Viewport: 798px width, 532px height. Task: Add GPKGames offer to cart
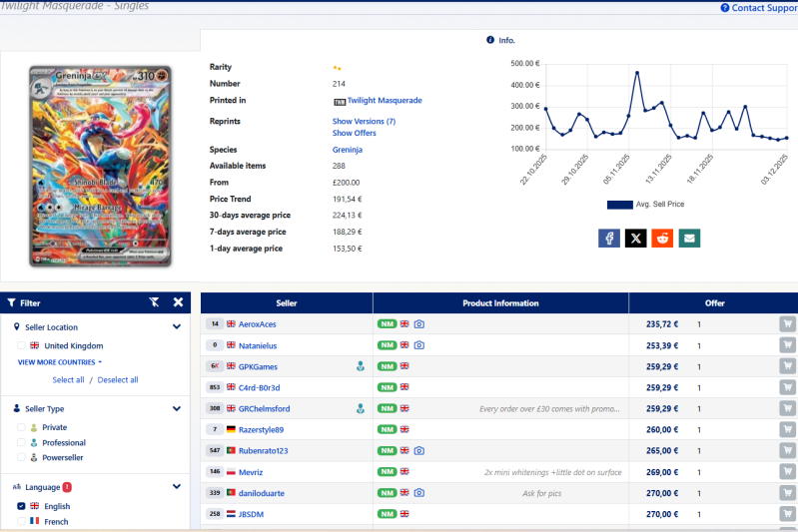[x=787, y=366]
